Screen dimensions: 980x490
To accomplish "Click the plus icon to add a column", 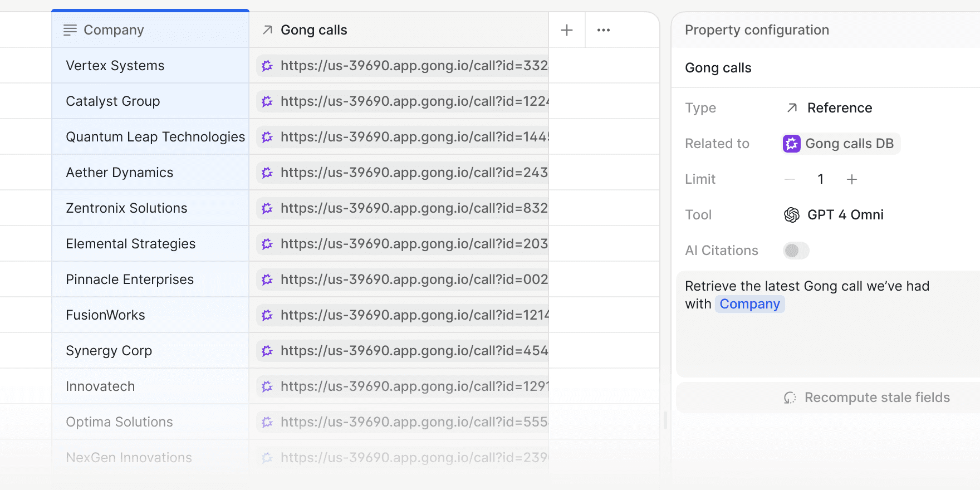I will pyautogui.click(x=567, y=30).
